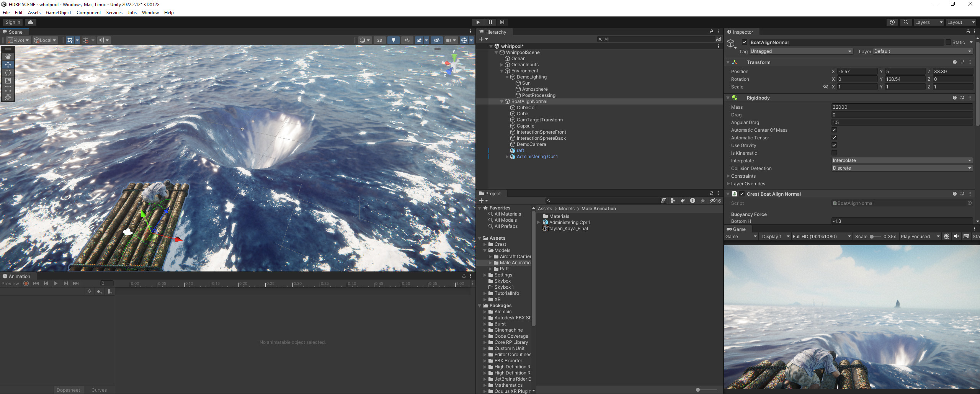Select the Rotate tool
This screenshot has height=394, width=980.
coord(8,73)
